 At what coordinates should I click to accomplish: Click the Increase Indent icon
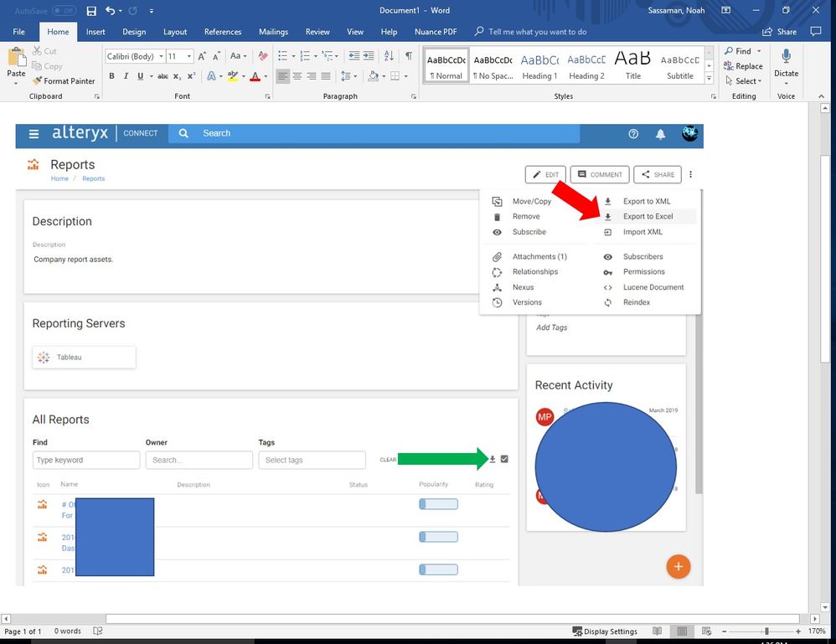(x=369, y=56)
